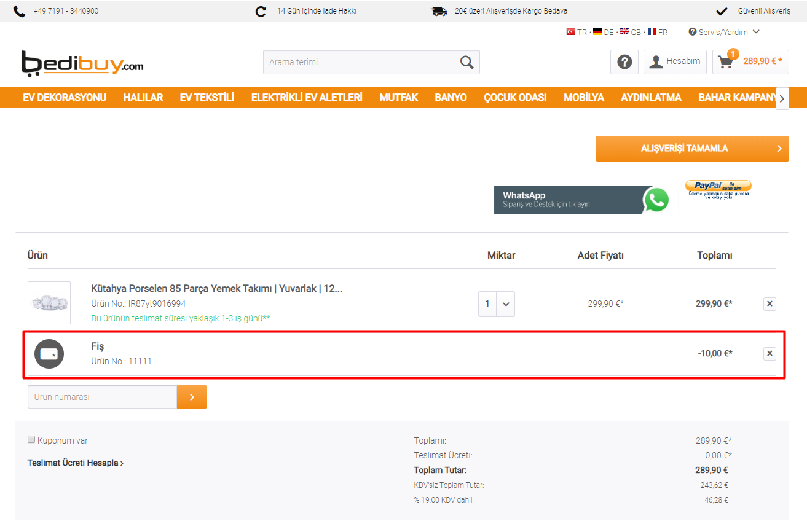Screen dimensions: 807x532
Task: Click the ALIŞVERİŞİ TAMAMLA button
Action: pyautogui.click(x=691, y=149)
